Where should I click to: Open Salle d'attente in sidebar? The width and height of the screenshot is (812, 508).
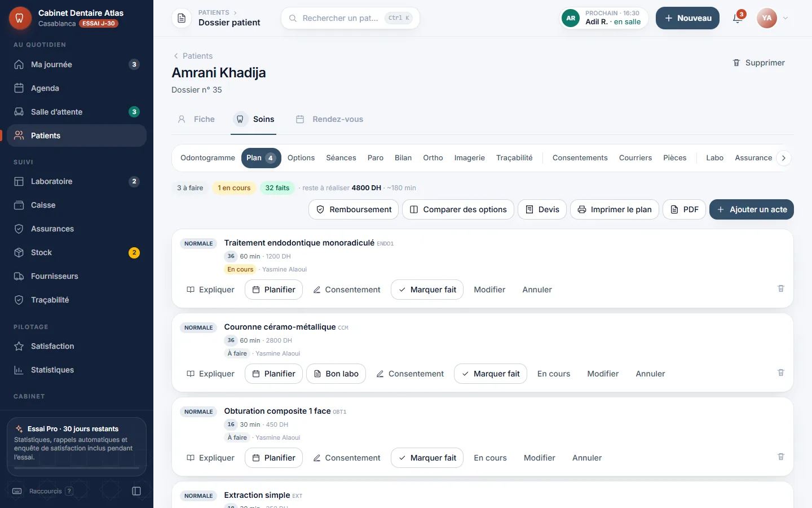[x=77, y=112]
